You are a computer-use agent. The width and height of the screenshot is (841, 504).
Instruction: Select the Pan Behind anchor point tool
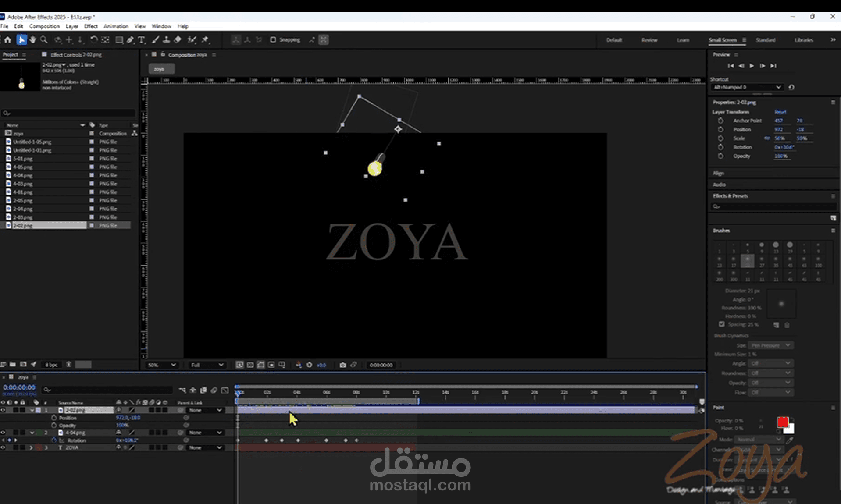pos(105,40)
